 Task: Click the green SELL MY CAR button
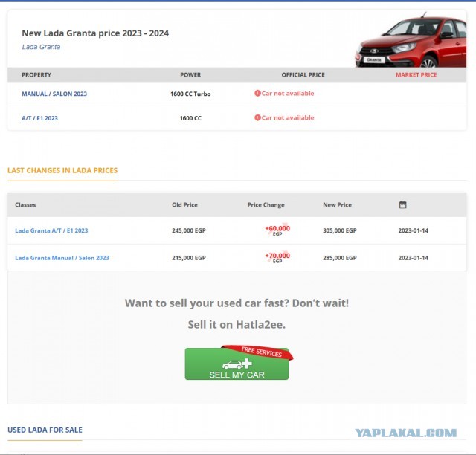[237, 364]
